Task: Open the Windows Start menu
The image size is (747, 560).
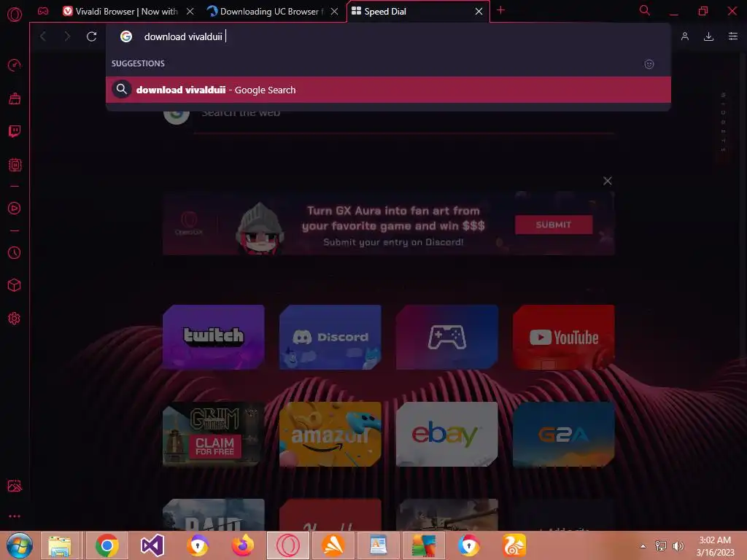Action: (x=20, y=545)
